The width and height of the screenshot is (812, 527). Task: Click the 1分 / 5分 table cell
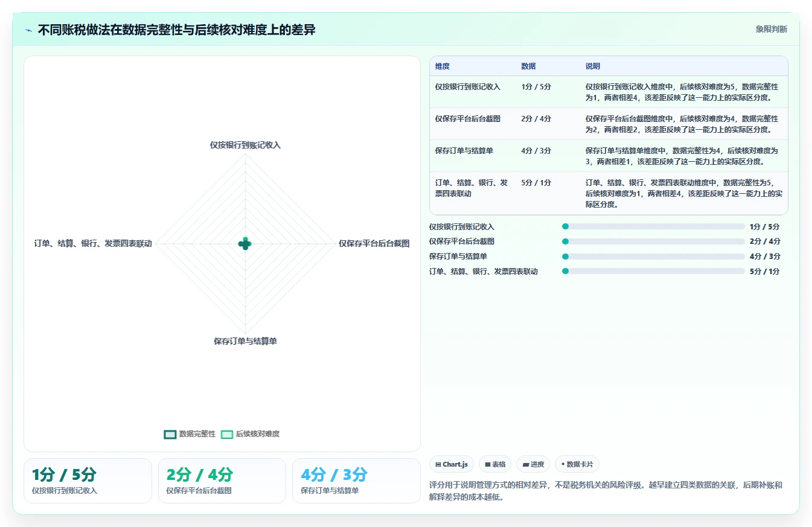[536, 86]
